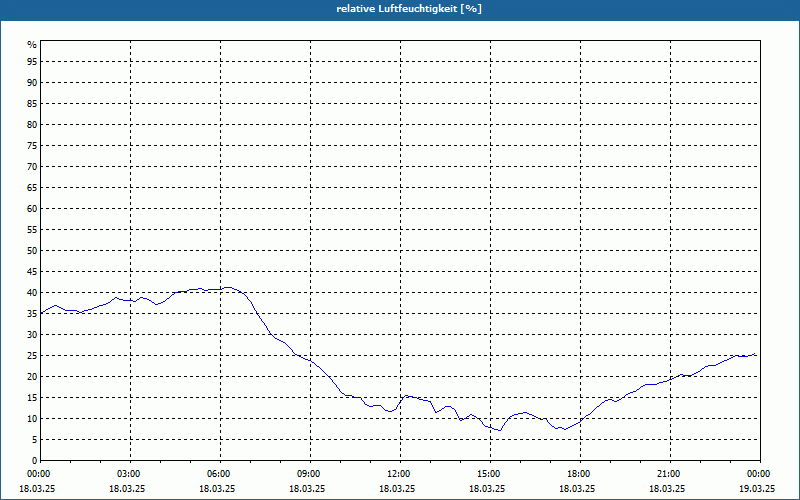
Task: Select the y-axis tick label 10
Action: [32, 419]
